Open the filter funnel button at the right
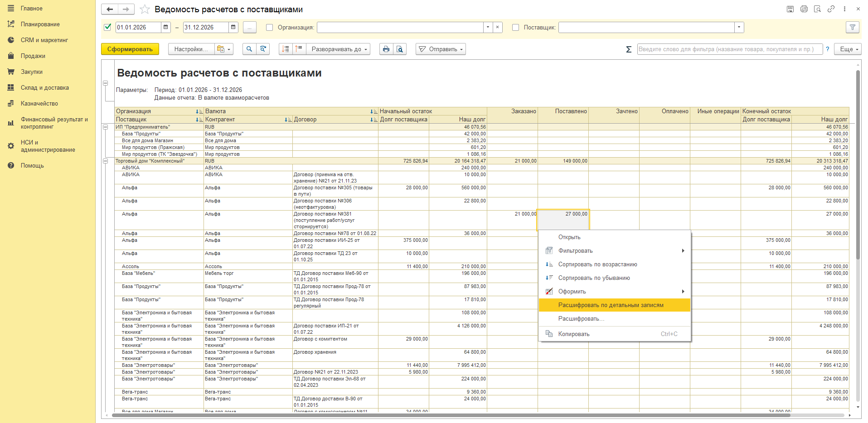This screenshot has height=423, width=868. 853,27
